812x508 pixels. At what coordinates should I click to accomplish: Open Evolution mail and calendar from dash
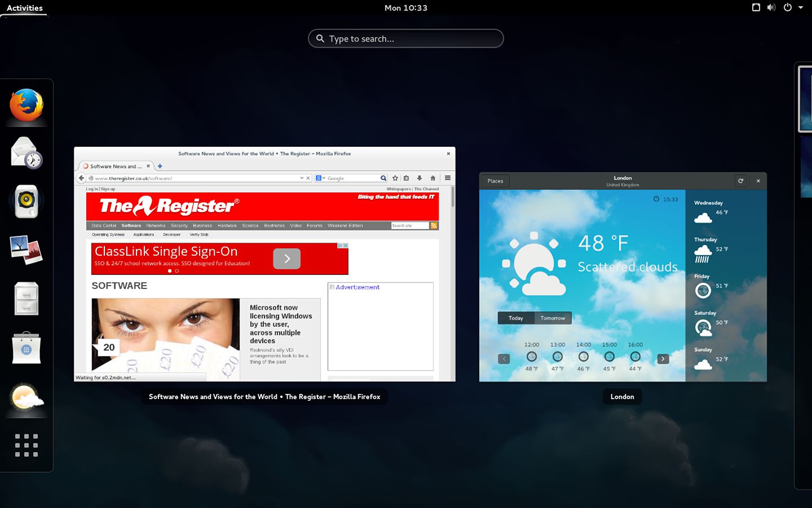click(x=27, y=153)
